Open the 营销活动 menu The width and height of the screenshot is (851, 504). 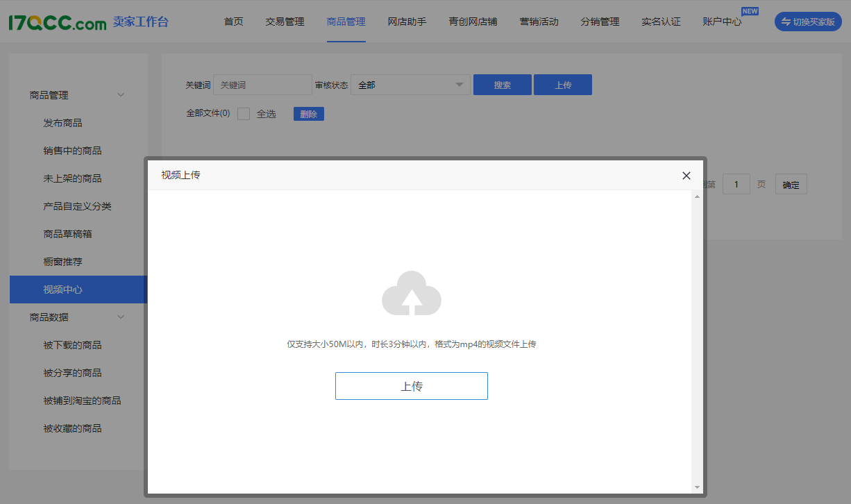coord(539,22)
